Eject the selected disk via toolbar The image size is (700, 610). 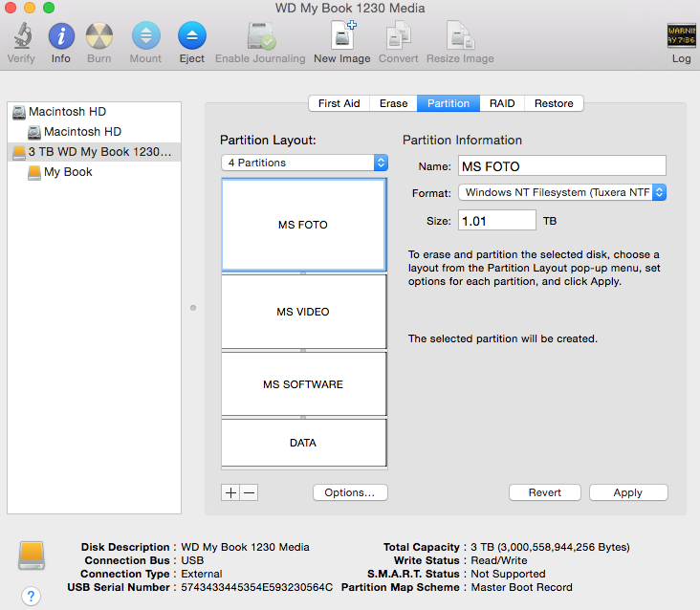point(192,37)
